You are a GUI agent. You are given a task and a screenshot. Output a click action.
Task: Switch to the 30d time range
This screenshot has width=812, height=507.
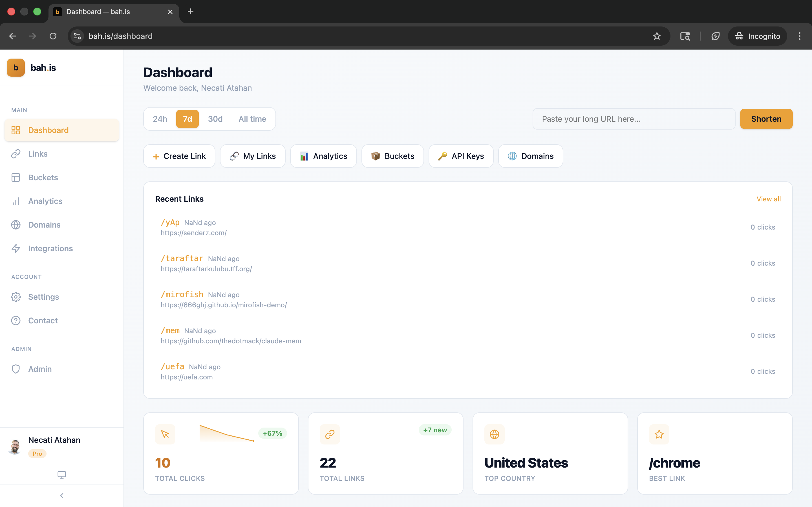coord(215,119)
